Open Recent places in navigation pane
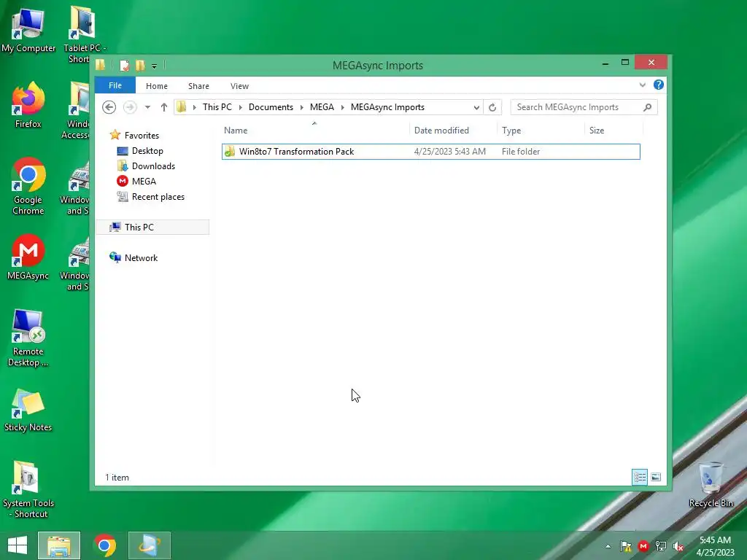747x560 pixels. (x=158, y=197)
